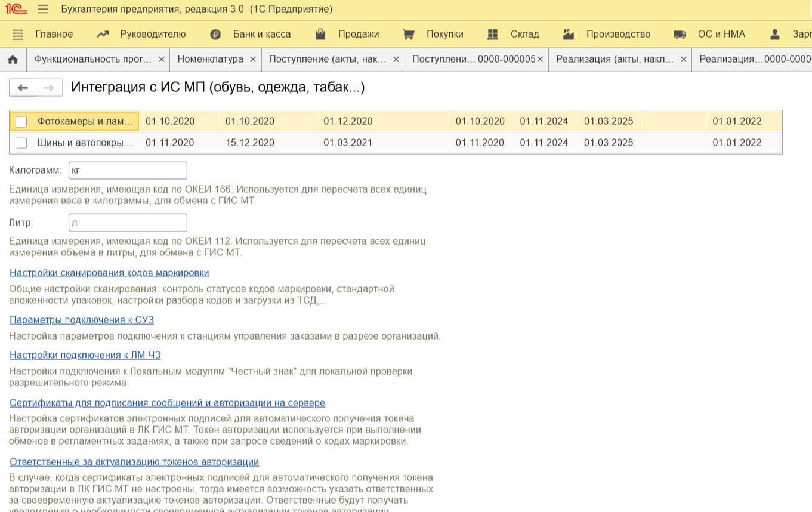This screenshot has width=812, height=512.
Task: Close the Номенклатура tab
Action: pos(252,60)
